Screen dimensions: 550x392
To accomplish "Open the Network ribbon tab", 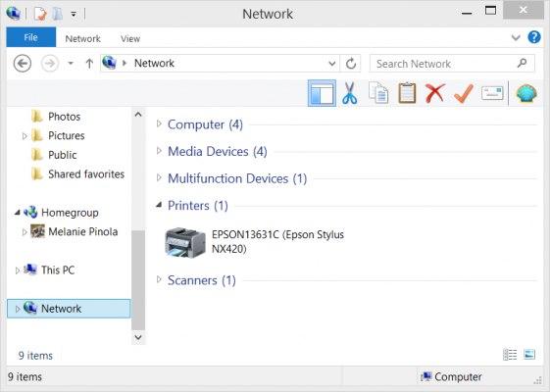I will coord(82,38).
